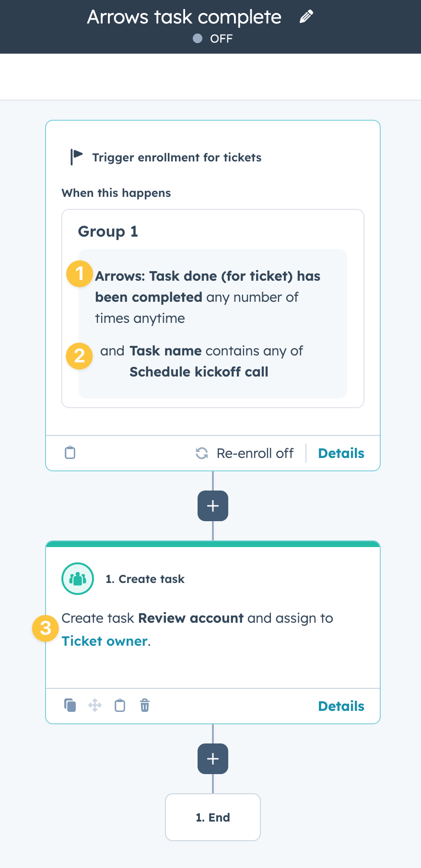Viewport: 421px width, 868px height.
Task: Click the Group 1 filter heading
Action: 108,231
